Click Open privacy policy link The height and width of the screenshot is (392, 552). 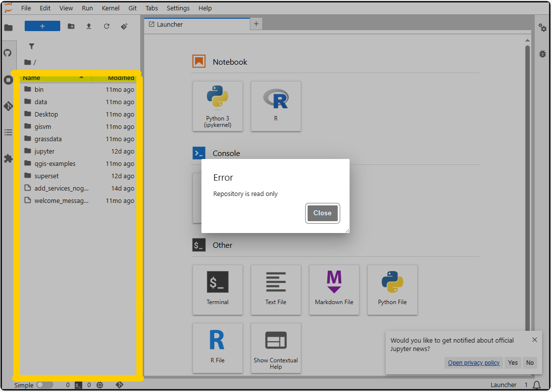click(x=473, y=363)
